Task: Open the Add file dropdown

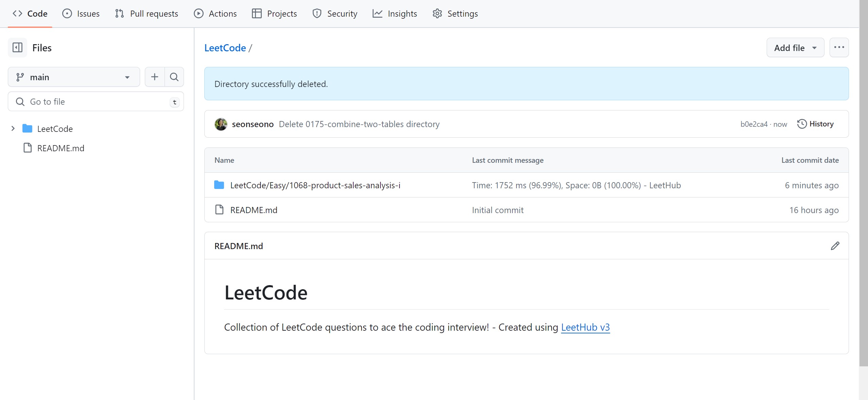Action: (x=795, y=48)
